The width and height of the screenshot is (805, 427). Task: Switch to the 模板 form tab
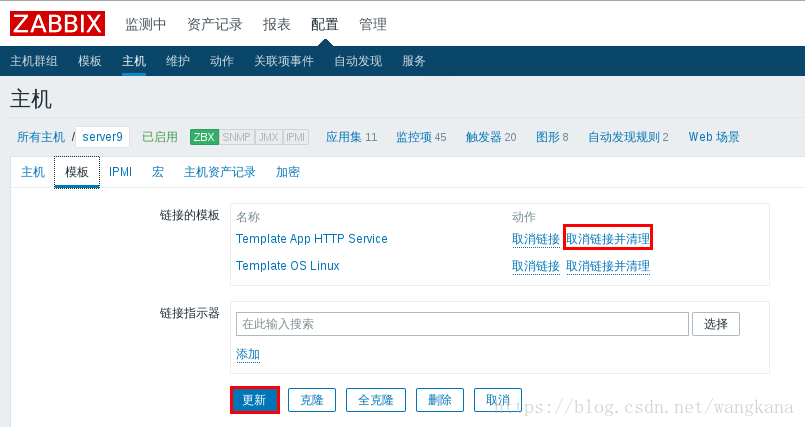(x=77, y=172)
